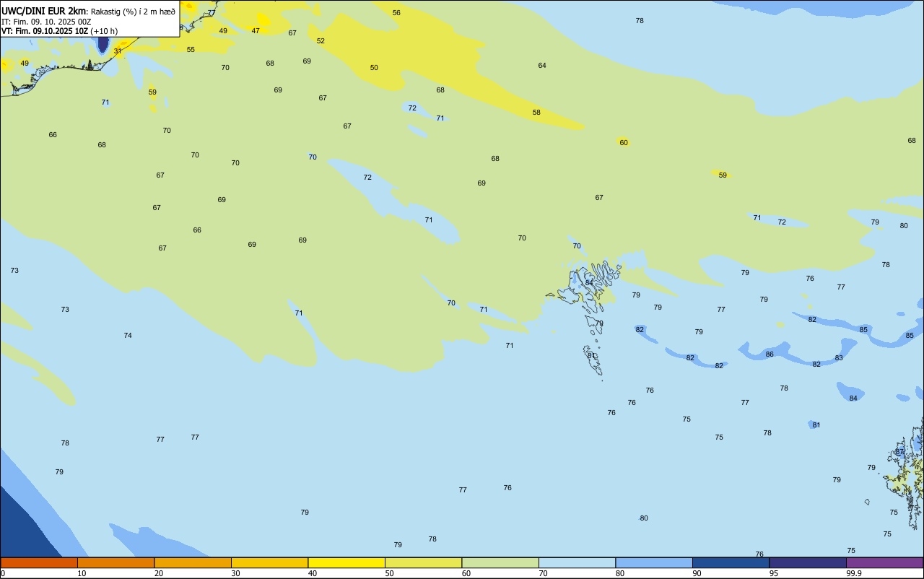Select the map value 50 in the yellow band

[x=374, y=68]
